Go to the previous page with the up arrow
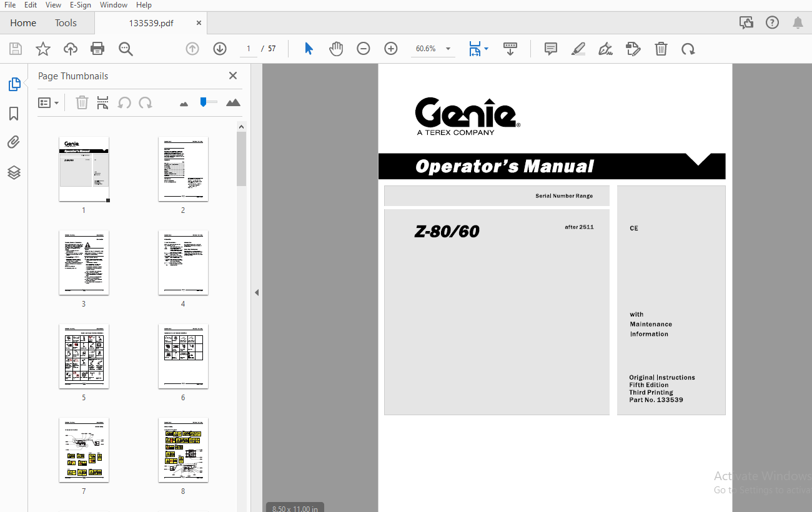Screen dimensions: 812x512 point(192,49)
